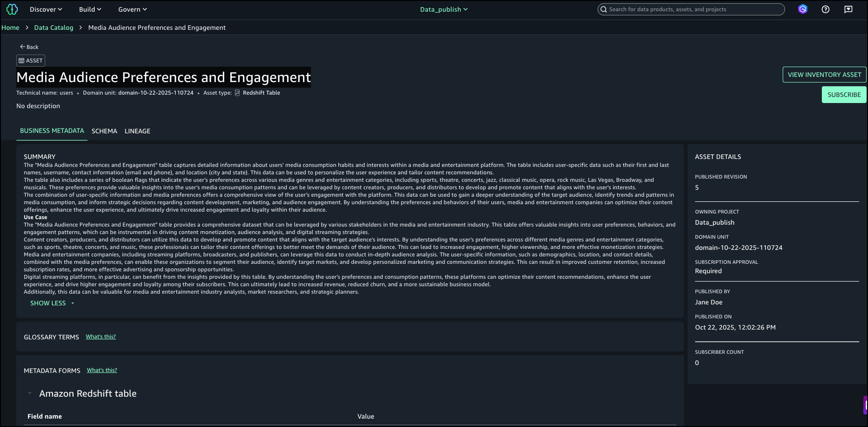
Task: Click the ASSET DETAILS heading
Action: pyautogui.click(x=718, y=157)
